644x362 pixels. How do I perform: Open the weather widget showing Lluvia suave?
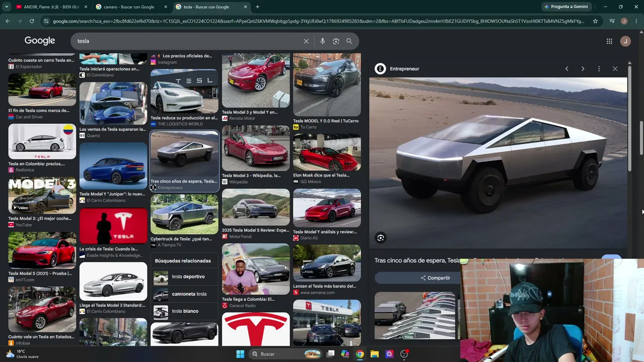[22, 354]
